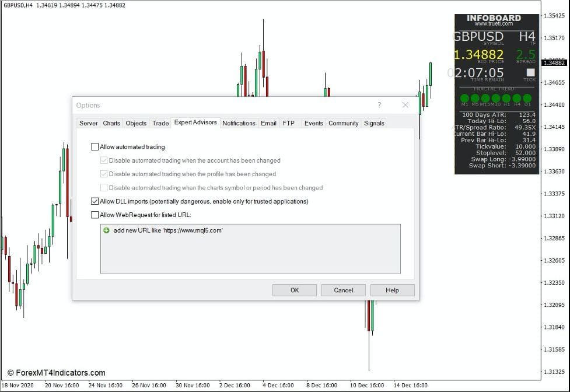Click the H4 fractal trend dot

(516, 98)
